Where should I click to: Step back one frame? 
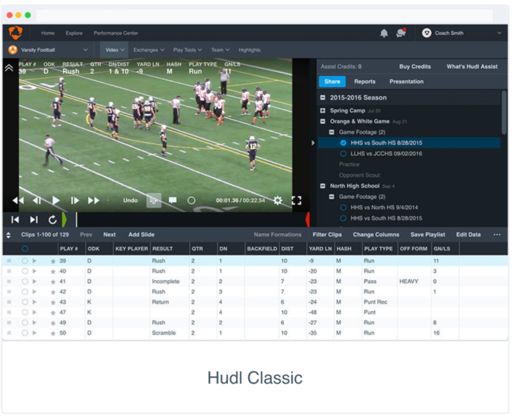coord(37,200)
